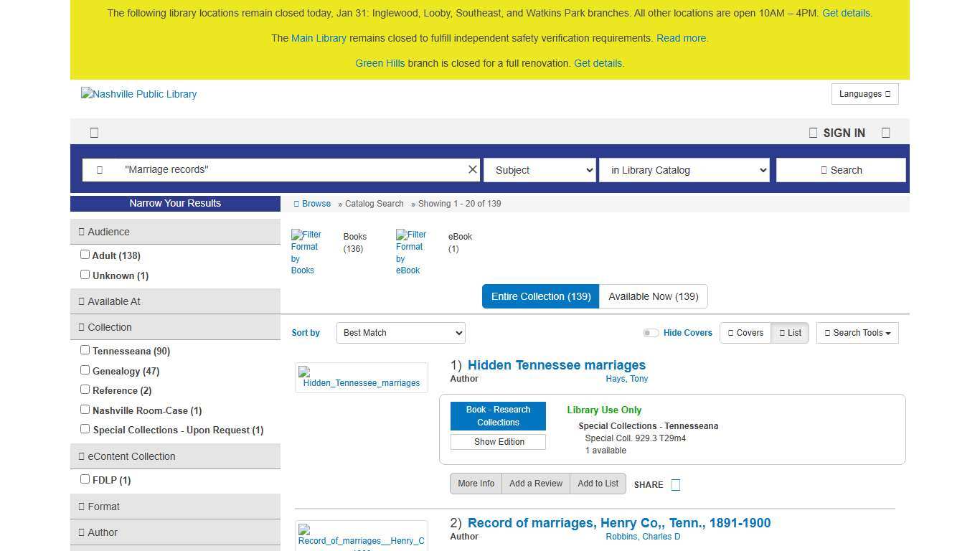The height and width of the screenshot is (551, 980).
Task: Change Sort by from Best Match
Action: point(400,332)
